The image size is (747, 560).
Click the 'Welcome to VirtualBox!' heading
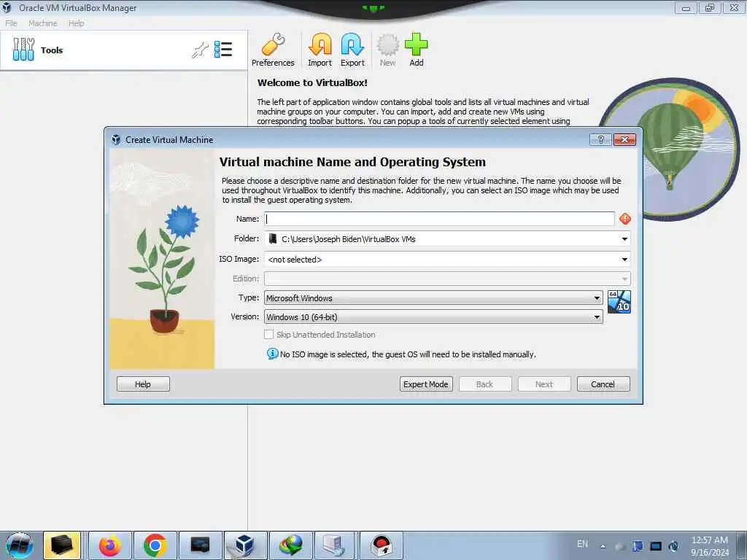point(312,82)
